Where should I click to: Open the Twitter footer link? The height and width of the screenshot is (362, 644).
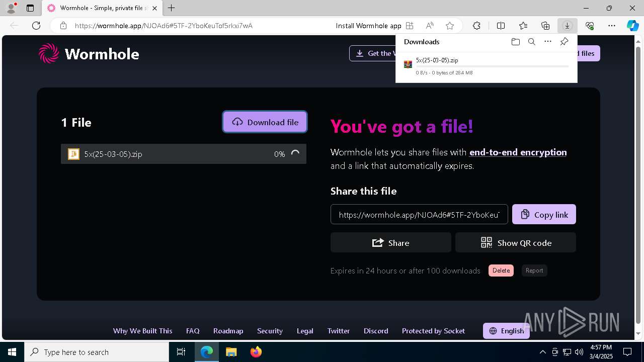[x=339, y=331]
